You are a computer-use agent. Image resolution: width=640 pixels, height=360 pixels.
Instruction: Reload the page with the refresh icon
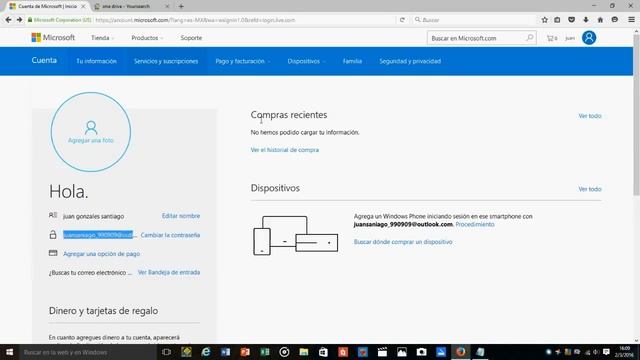click(402, 20)
